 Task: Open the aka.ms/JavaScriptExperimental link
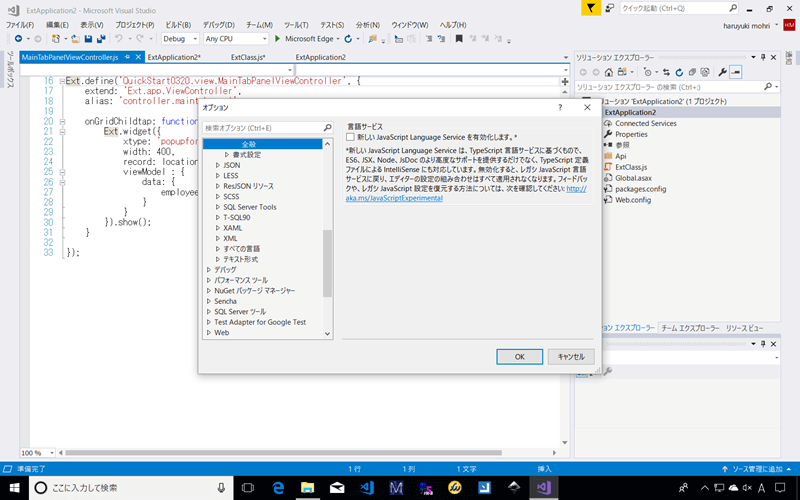[x=394, y=198]
